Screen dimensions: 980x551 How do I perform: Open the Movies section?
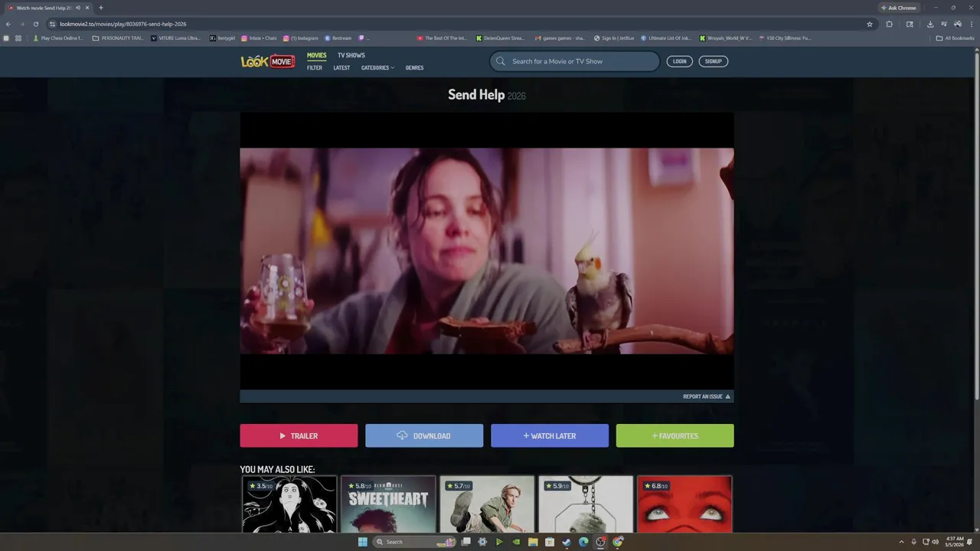316,55
